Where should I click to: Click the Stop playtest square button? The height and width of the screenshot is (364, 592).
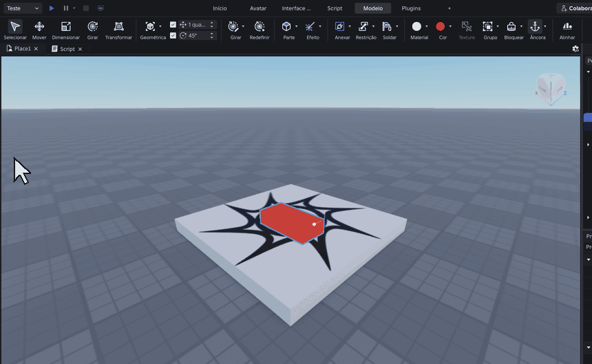click(x=86, y=8)
